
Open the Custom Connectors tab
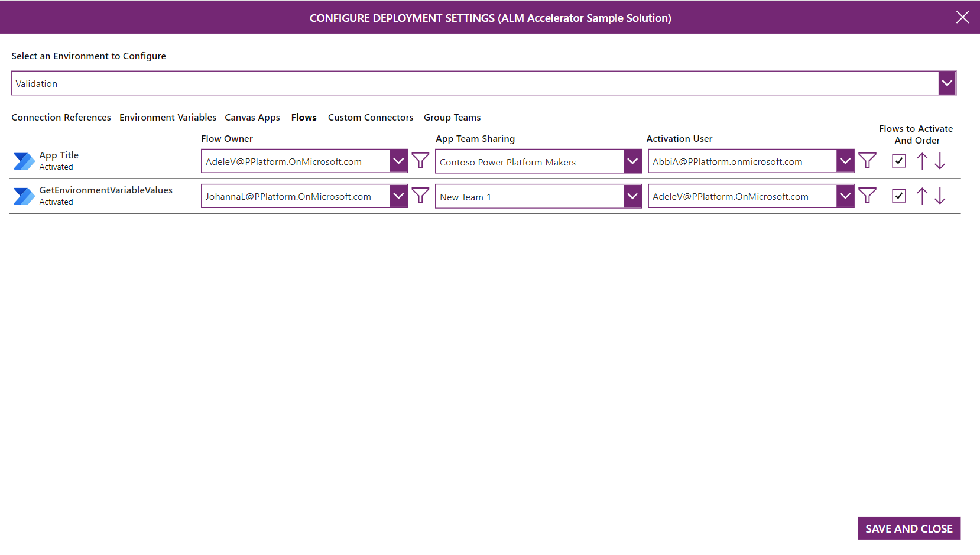(x=371, y=117)
